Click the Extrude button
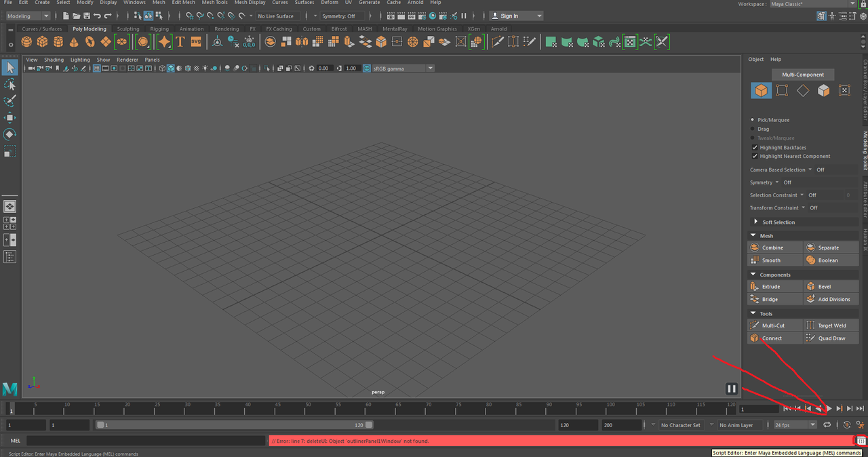The height and width of the screenshot is (457, 868). (775, 286)
